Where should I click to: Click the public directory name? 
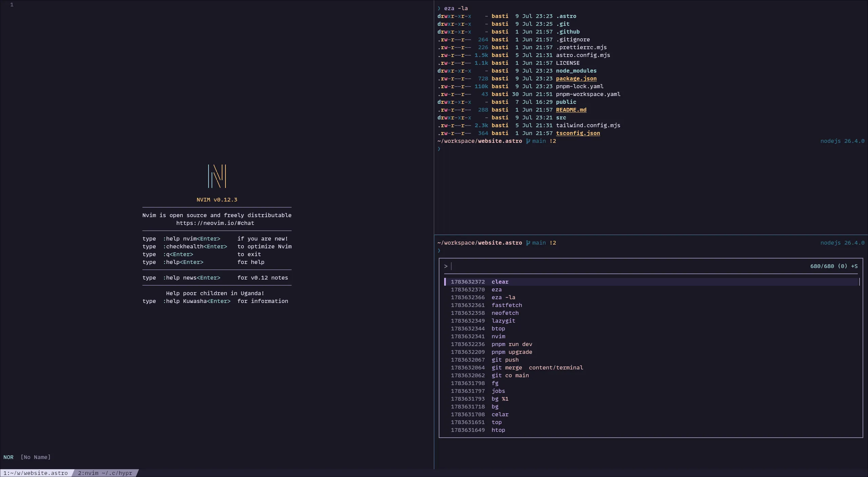click(566, 102)
